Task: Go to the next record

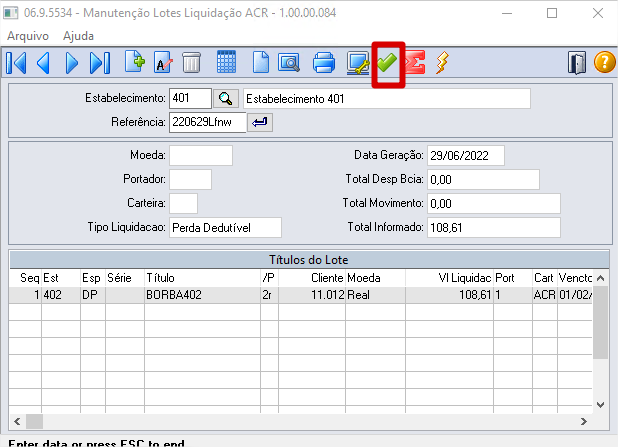Action: pyautogui.click(x=71, y=63)
